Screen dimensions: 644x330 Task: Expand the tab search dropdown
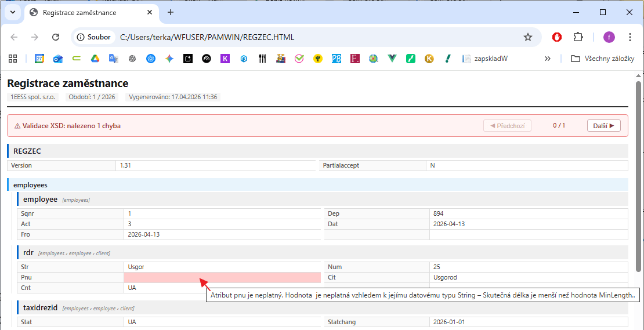(x=13, y=12)
